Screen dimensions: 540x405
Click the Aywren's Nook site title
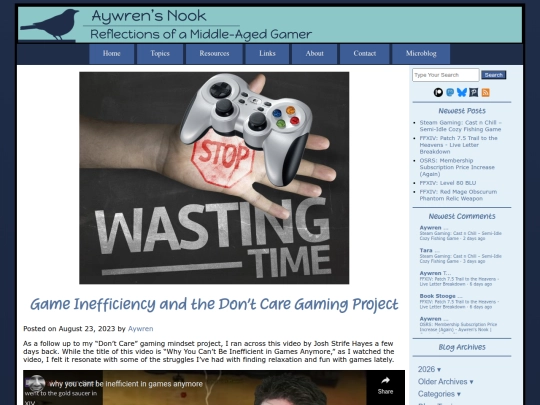pyautogui.click(x=149, y=16)
